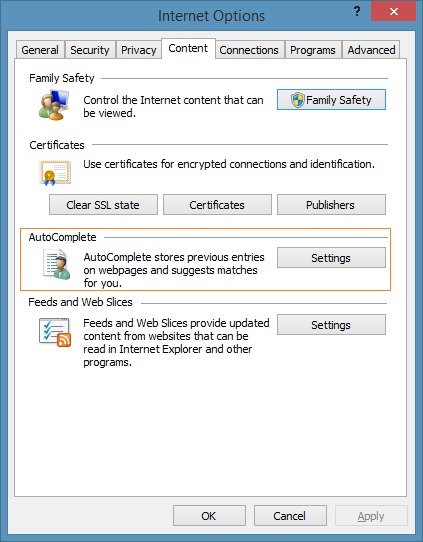Select the Connections tab
The image size is (423, 542).
(249, 50)
